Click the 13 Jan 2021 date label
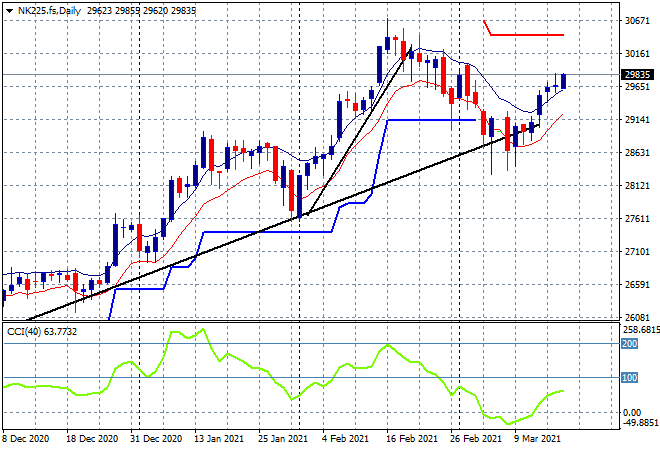660x450 pixels. [x=219, y=439]
